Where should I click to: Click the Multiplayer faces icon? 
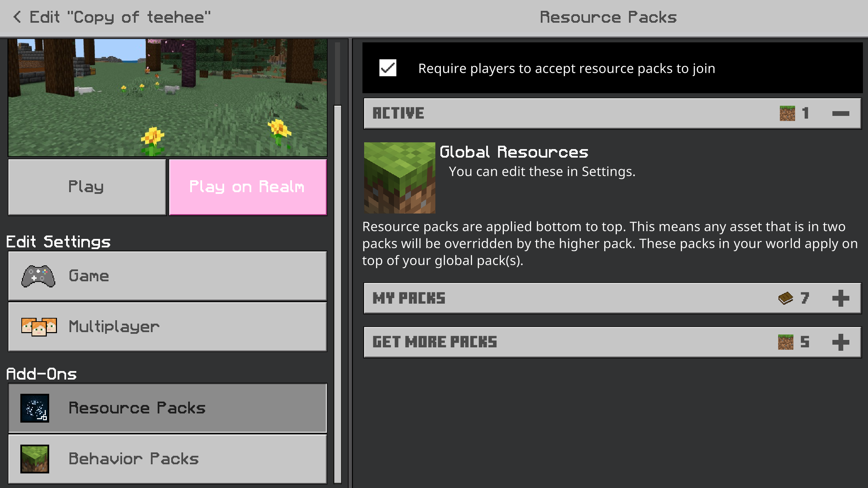tap(39, 327)
